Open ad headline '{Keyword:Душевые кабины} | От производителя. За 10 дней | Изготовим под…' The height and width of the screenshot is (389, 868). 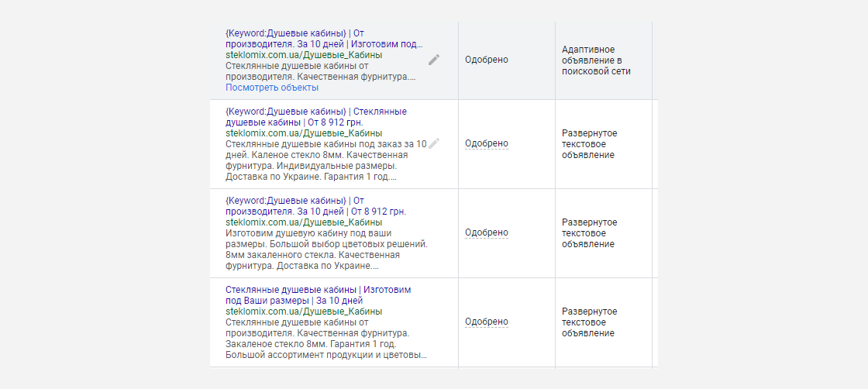(324, 39)
